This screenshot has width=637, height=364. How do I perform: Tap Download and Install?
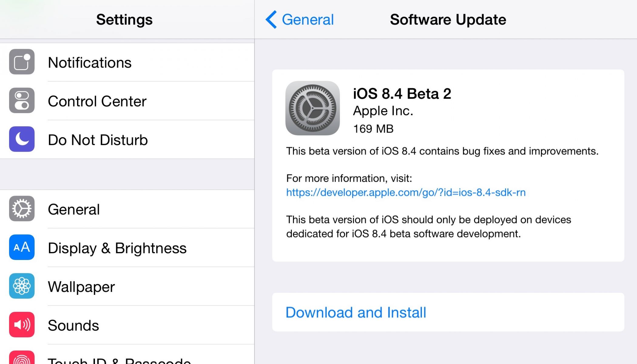(x=356, y=312)
